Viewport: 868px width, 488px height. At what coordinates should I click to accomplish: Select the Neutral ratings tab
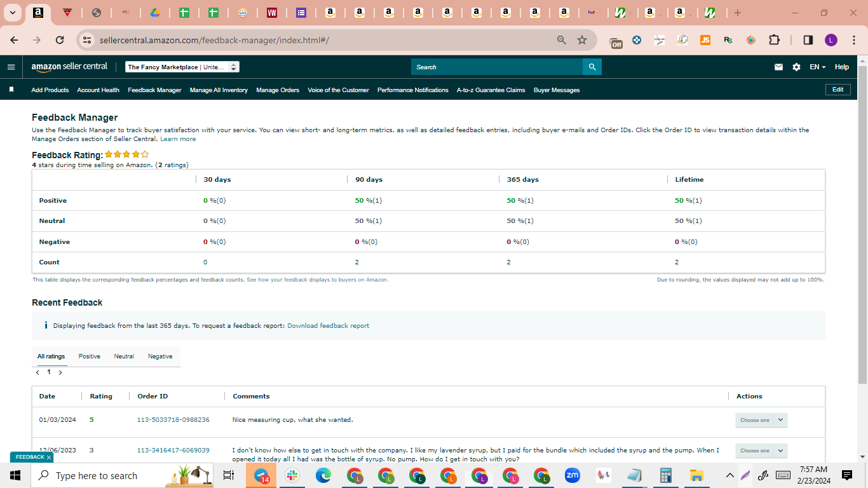[124, 356]
